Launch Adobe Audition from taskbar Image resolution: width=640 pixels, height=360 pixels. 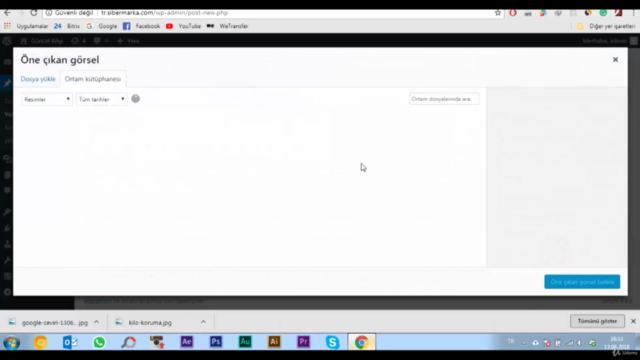245,342
